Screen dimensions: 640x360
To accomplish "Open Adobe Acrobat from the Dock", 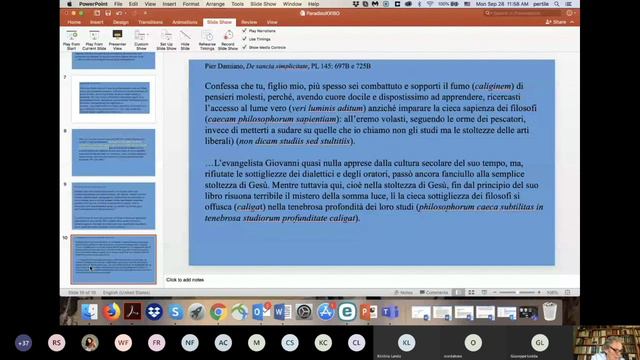I will pyautogui.click(x=133, y=312).
